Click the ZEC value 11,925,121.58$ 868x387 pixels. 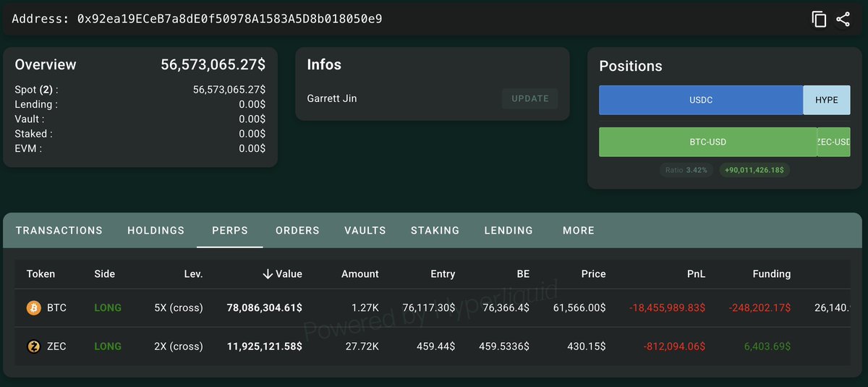264,346
